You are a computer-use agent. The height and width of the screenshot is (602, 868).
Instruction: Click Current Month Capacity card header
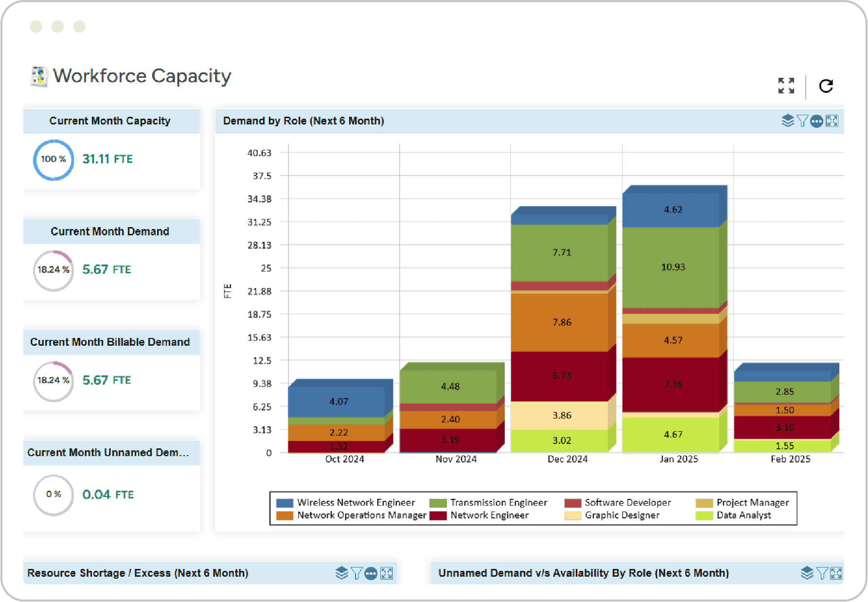click(x=111, y=121)
